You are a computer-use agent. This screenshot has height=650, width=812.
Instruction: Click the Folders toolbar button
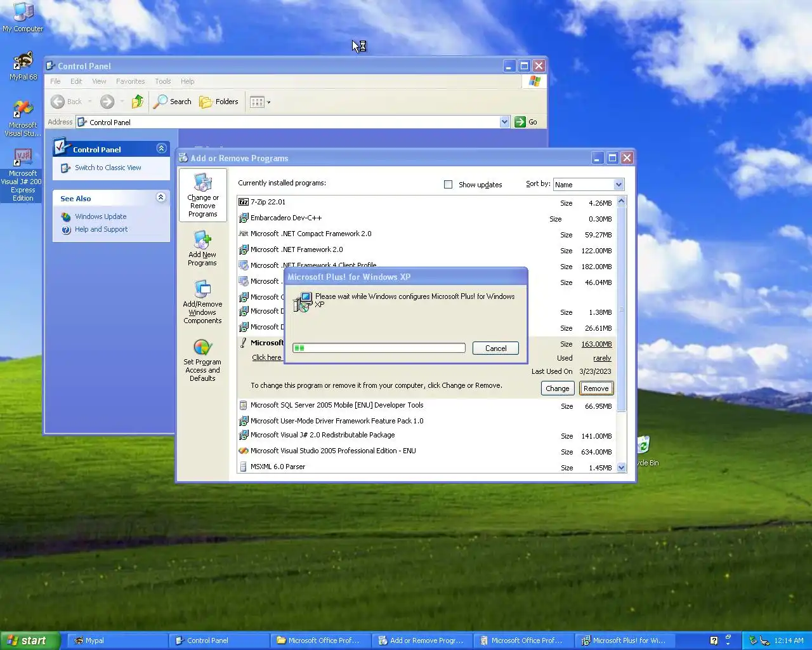click(219, 102)
